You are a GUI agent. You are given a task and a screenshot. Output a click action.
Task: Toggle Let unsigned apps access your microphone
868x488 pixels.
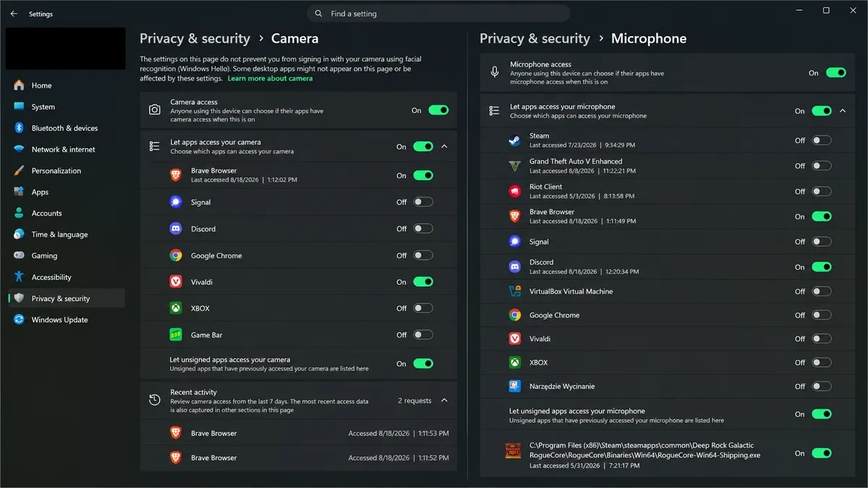(822, 414)
